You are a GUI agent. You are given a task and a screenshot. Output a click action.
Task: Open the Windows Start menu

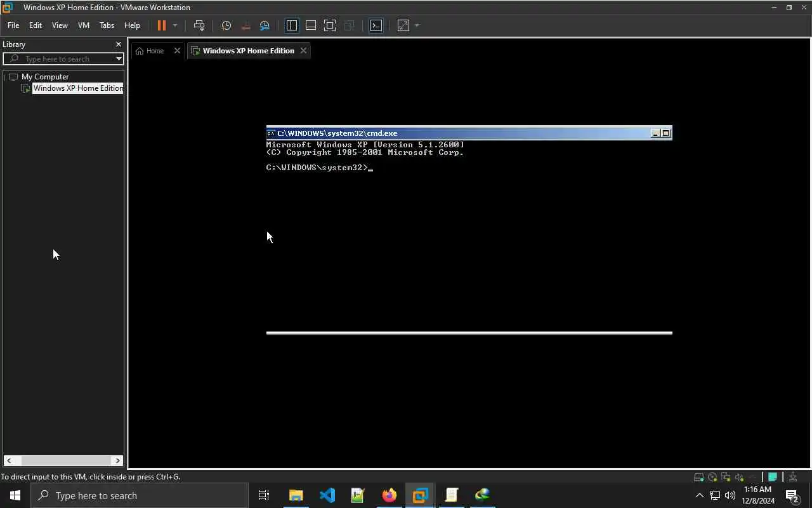pos(15,495)
